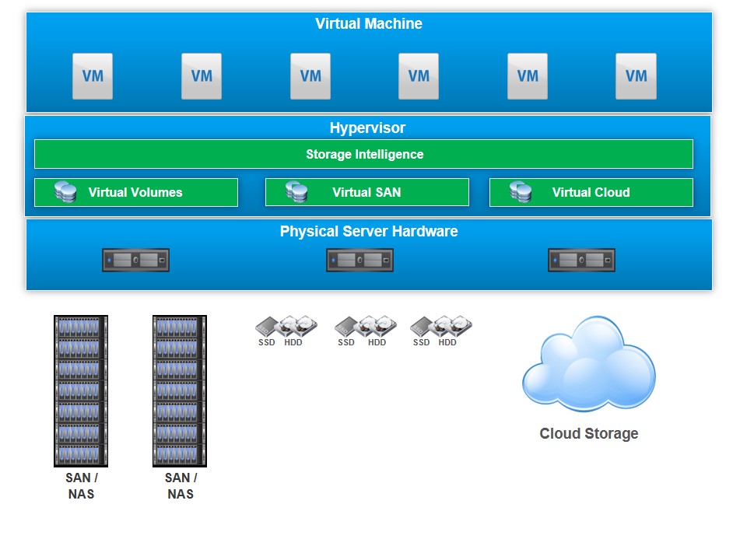Click the leftmost VM icon
Viewport: 747px width, 560px height.
click(x=93, y=76)
